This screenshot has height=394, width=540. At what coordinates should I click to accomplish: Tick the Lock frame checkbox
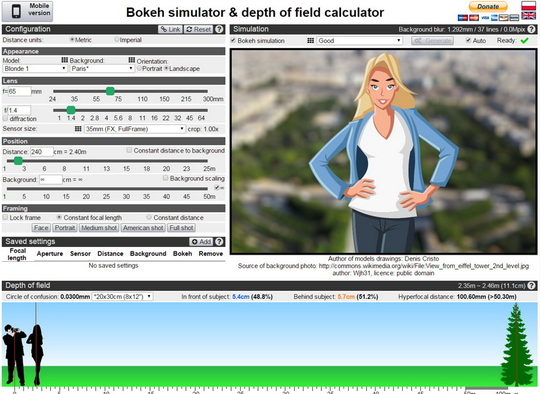click(5, 217)
